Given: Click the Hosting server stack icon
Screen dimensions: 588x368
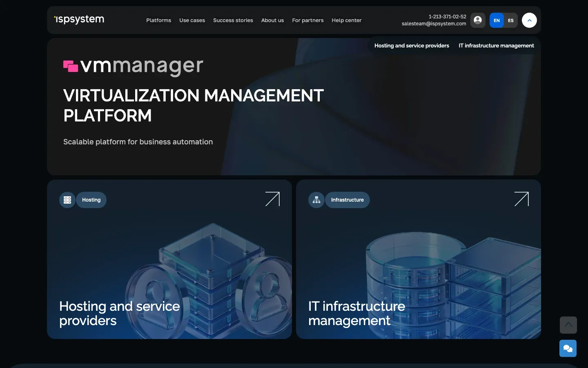Looking at the screenshot, I should 67,200.
